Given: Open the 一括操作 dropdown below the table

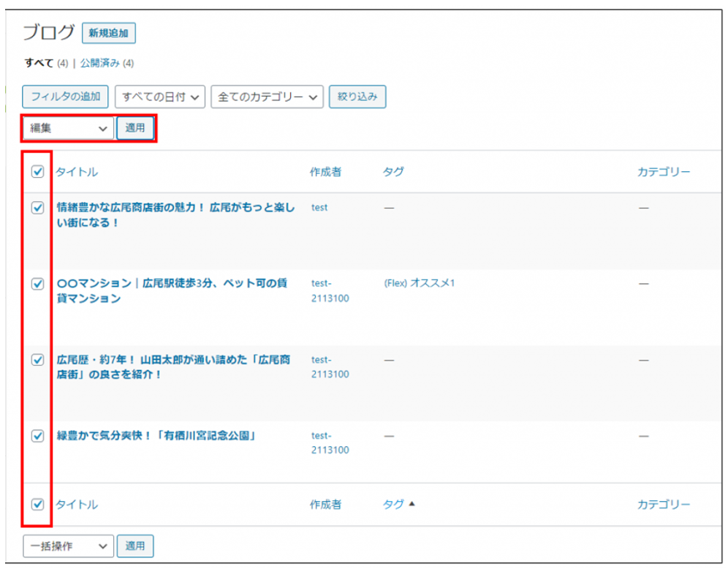Looking at the screenshot, I should 69,546.
